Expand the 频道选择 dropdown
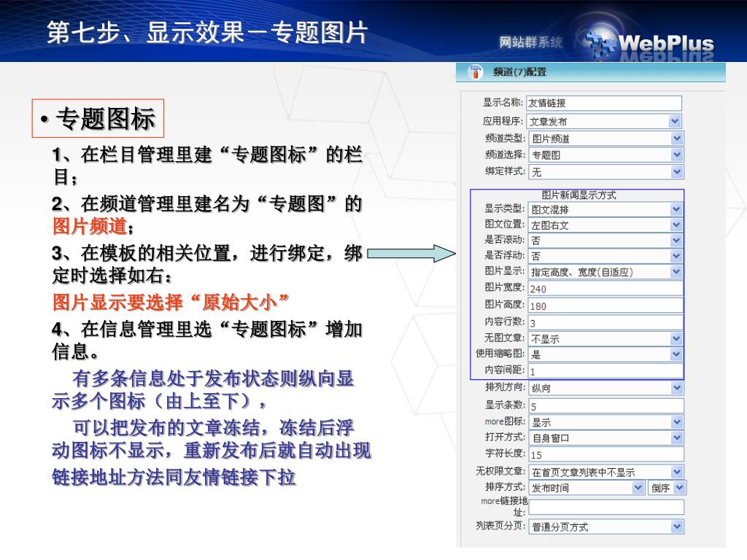747x560 pixels. pos(606,155)
